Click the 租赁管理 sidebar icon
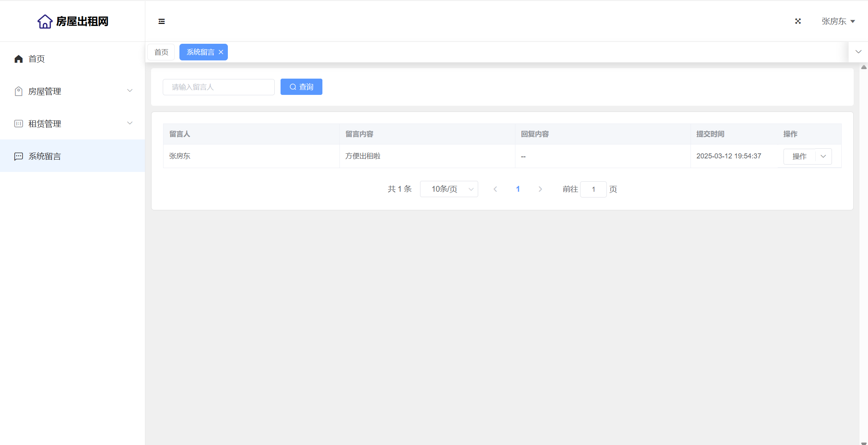Image resolution: width=868 pixels, height=445 pixels. [19, 124]
